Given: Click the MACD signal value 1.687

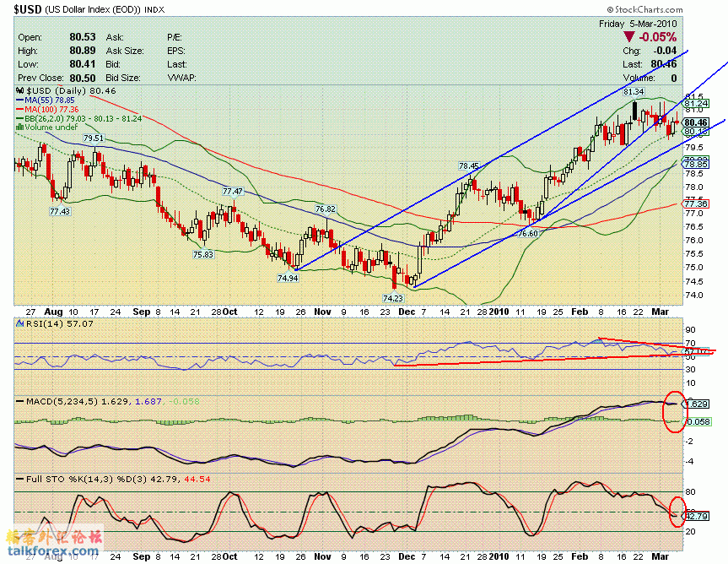Looking at the screenshot, I should 148,401.
